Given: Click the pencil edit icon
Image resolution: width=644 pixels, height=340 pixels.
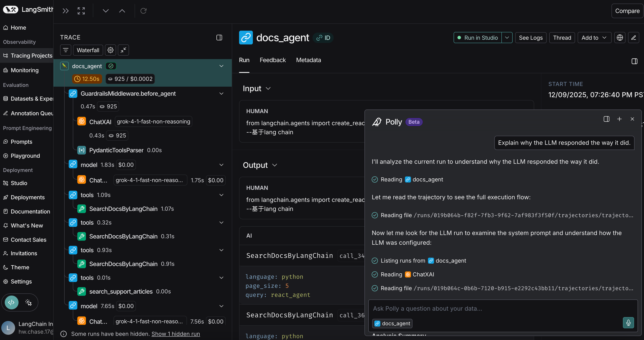Looking at the screenshot, I should (x=633, y=38).
